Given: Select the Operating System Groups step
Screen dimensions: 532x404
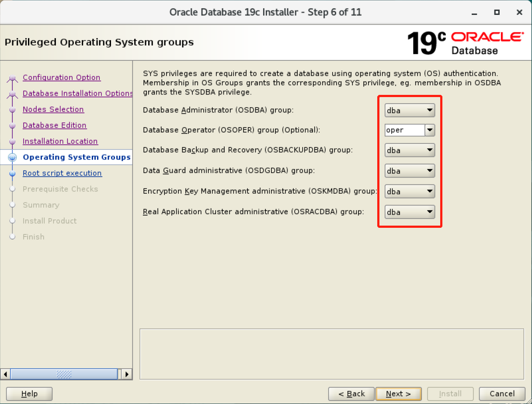Looking at the screenshot, I should (76, 157).
